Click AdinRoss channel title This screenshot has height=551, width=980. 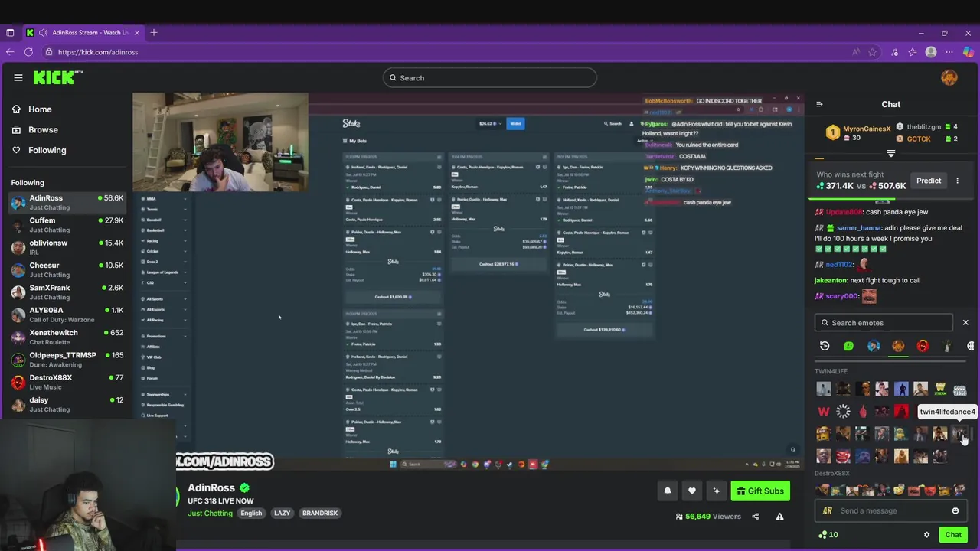[x=211, y=488]
